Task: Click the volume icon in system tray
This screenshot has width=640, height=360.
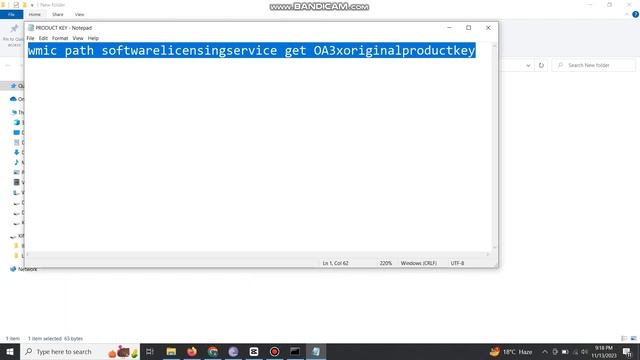Action: click(x=584, y=351)
